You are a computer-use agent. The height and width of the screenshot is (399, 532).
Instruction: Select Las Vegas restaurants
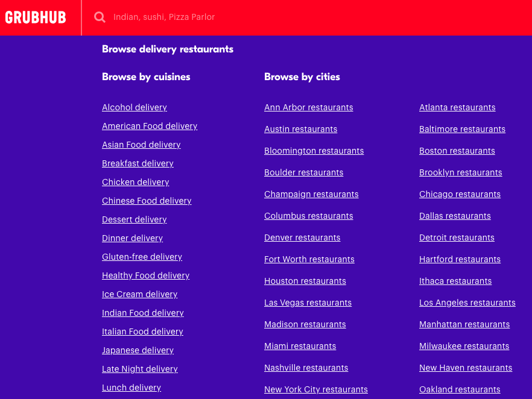coord(308,303)
